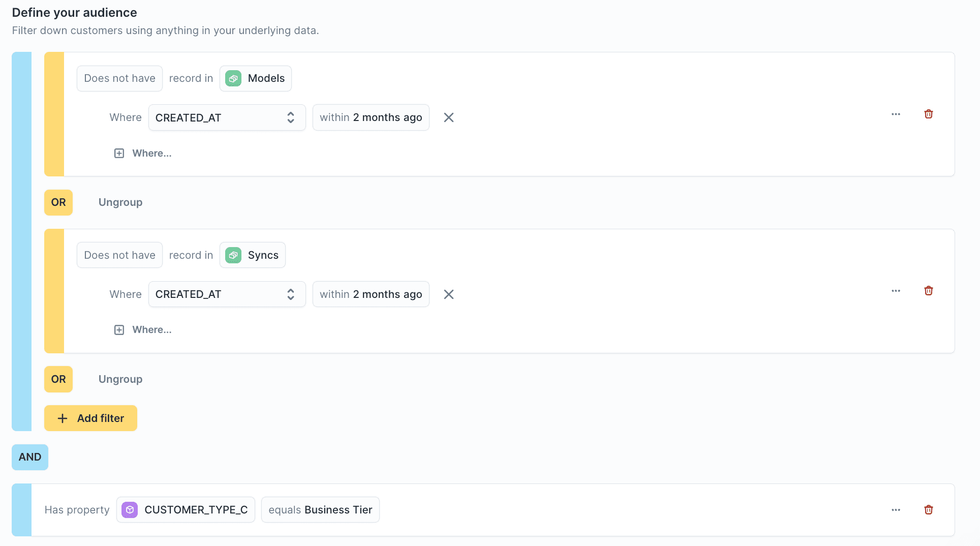
Task: Open CREATED_AT dropdown in Syncs filter
Action: [x=227, y=294]
